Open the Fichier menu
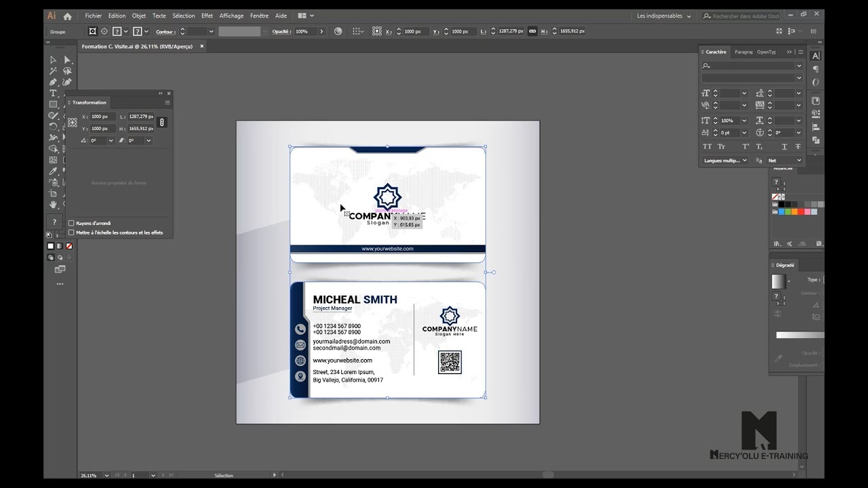This screenshot has width=868, height=488. pos(94,16)
